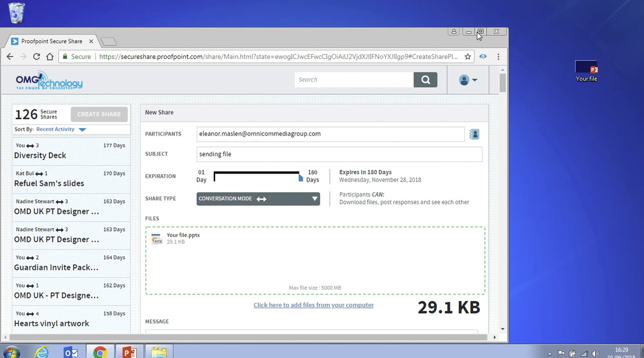Viewport: 644px width, 358px height.
Task: Click the add files from computer link
Action: [x=313, y=305]
